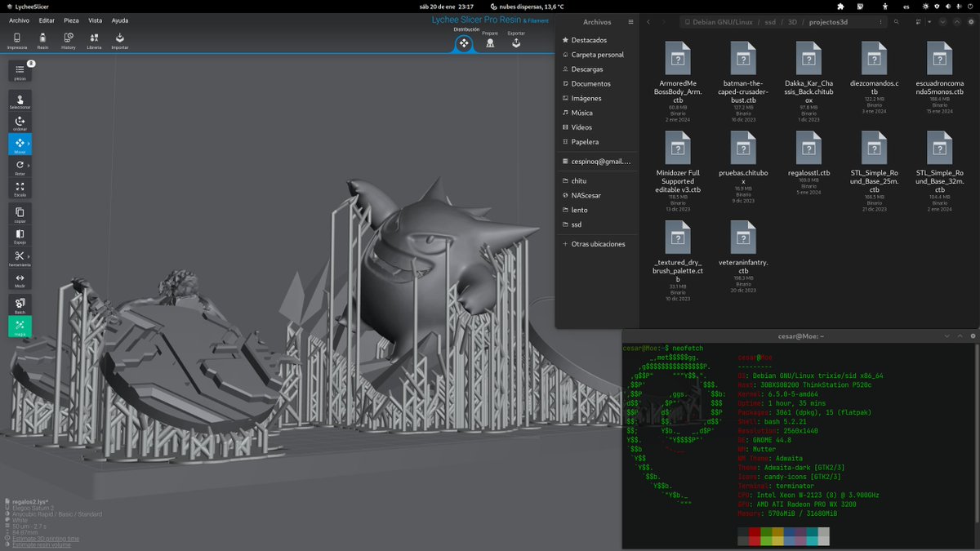Switch to Distribución layout mode

tap(463, 41)
